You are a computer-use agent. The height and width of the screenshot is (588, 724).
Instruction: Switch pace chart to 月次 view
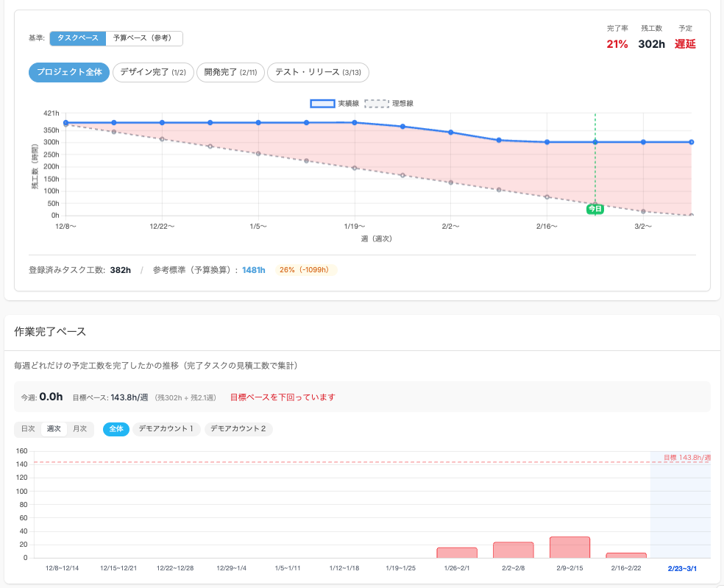coord(80,428)
